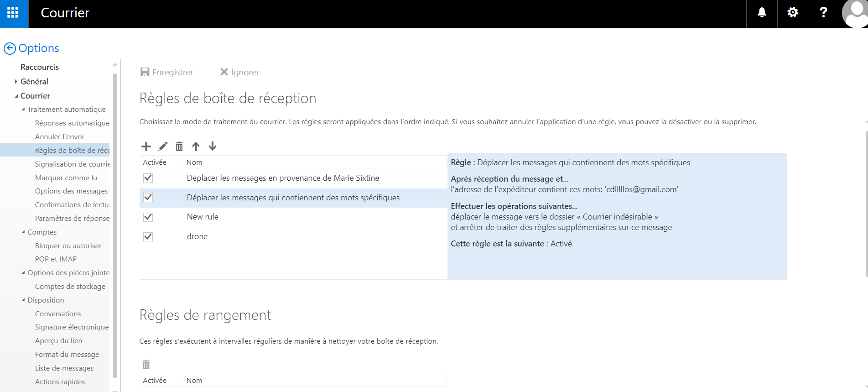Click Ignorer to discard changes

pos(239,72)
